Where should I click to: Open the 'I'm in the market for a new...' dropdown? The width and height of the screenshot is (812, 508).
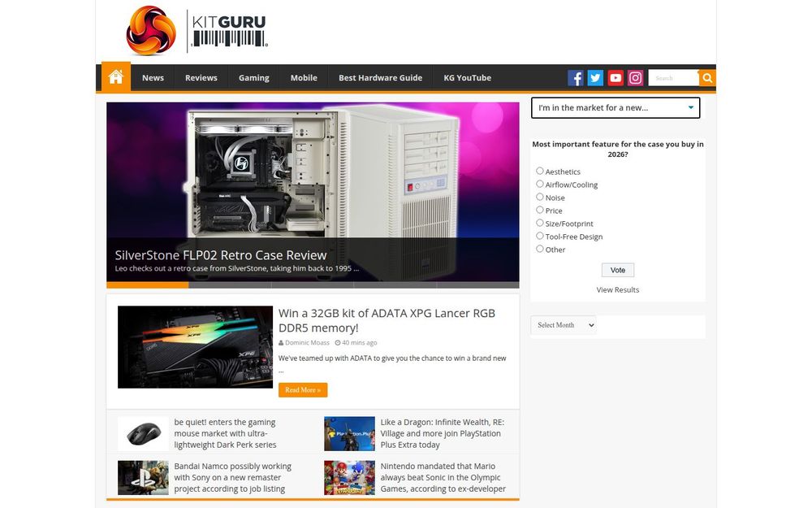coord(615,108)
